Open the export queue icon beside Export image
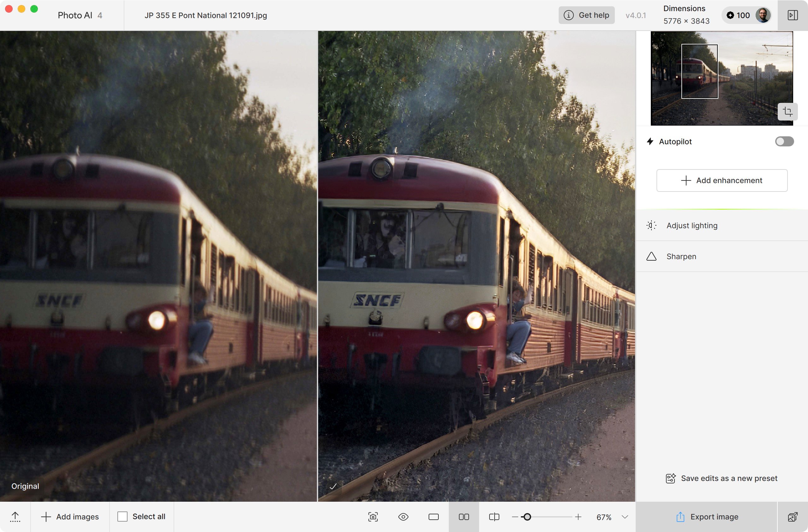Image resolution: width=808 pixels, height=532 pixels. [793, 517]
